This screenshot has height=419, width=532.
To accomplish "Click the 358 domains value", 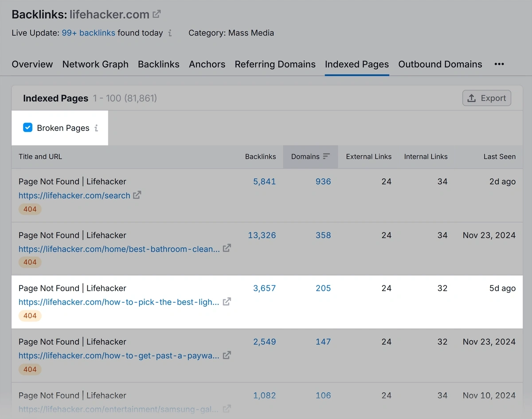I will pyautogui.click(x=323, y=235).
